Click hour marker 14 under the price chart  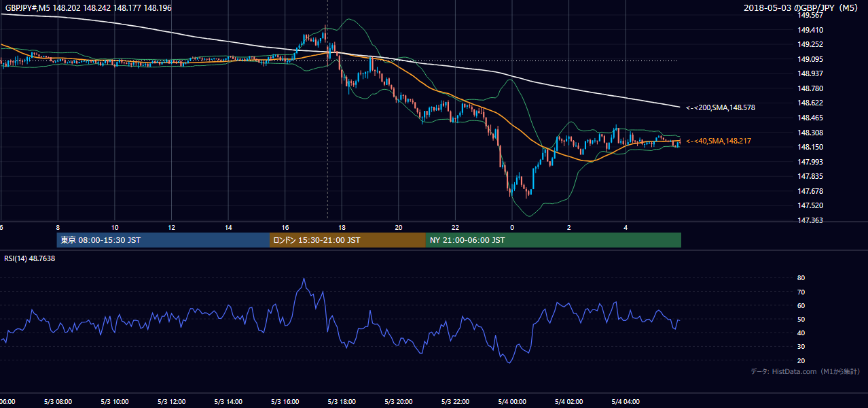coord(228,227)
